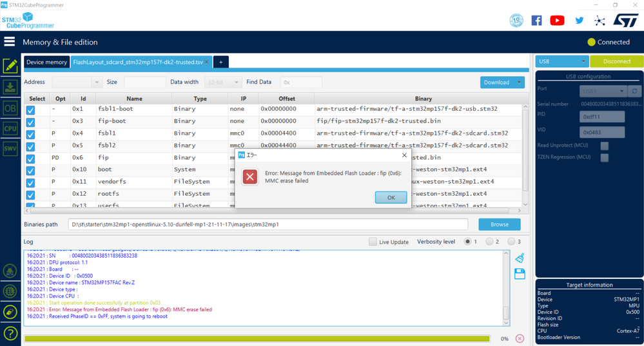Click the download progress bar
The width and height of the screenshot is (644, 346).
[257, 339]
